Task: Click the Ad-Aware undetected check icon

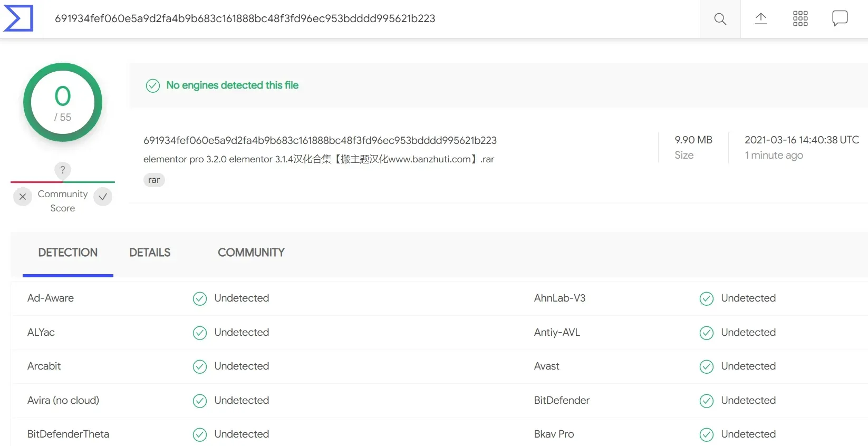Action: click(x=200, y=299)
